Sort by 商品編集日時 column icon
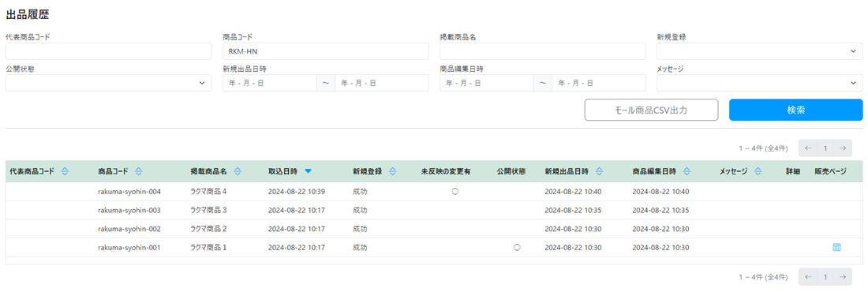 click(687, 172)
